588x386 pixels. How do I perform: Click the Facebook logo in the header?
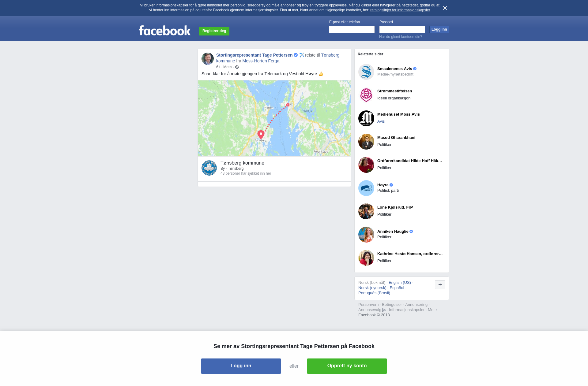tap(164, 31)
